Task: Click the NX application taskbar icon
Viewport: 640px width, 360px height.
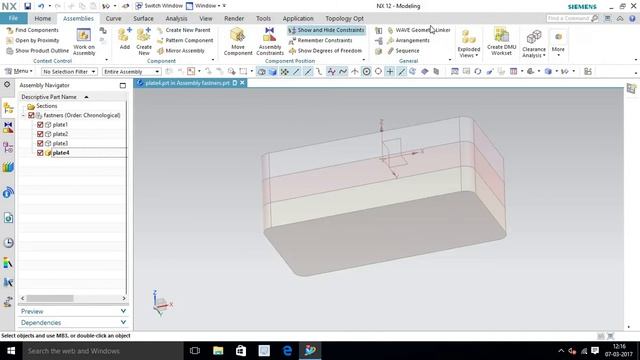Action: [x=310, y=351]
